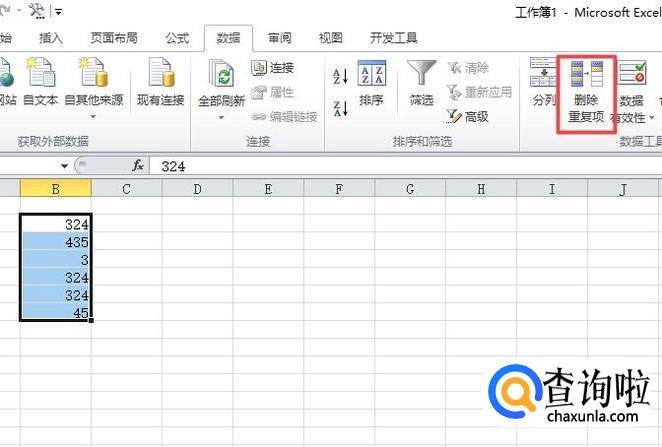Click the Connections (连接) button

pos(273,68)
